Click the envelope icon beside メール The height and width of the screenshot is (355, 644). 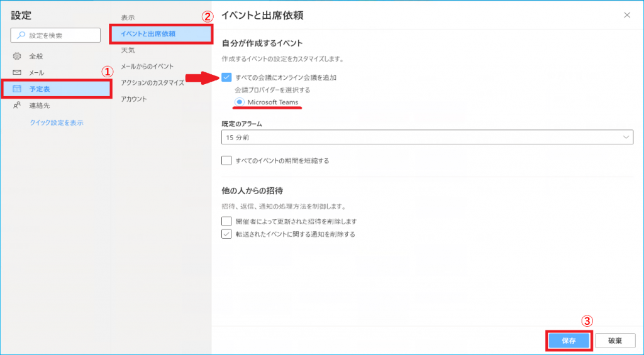[x=17, y=73]
